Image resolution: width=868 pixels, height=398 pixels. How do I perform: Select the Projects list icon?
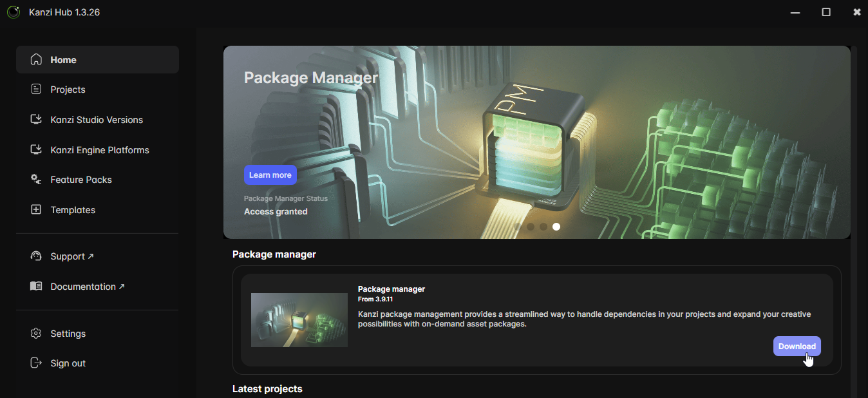click(36, 89)
